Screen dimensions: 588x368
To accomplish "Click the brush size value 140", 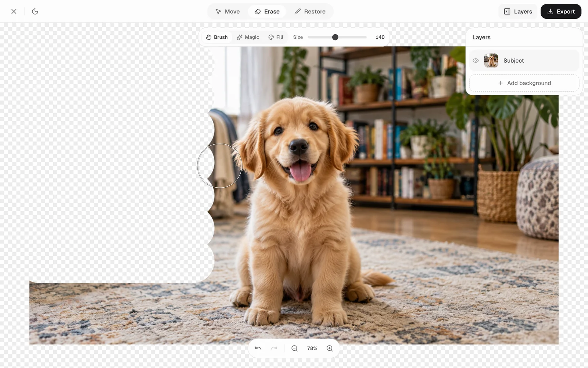I will (x=380, y=37).
